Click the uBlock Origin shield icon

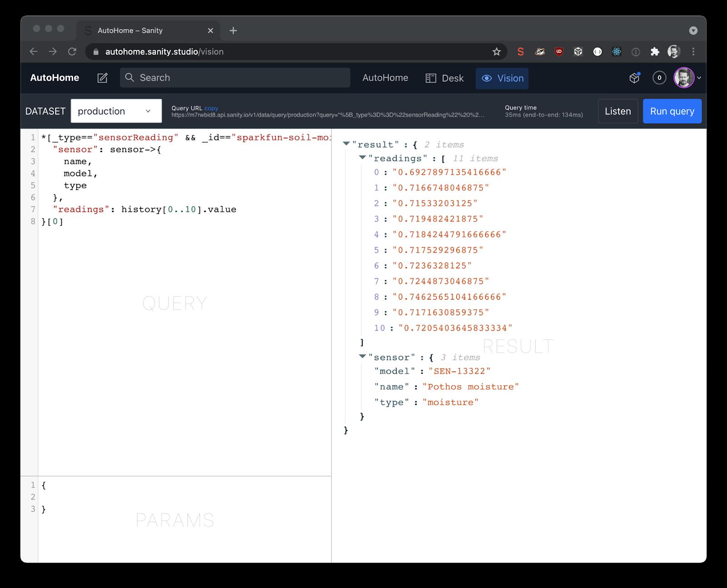click(x=559, y=52)
